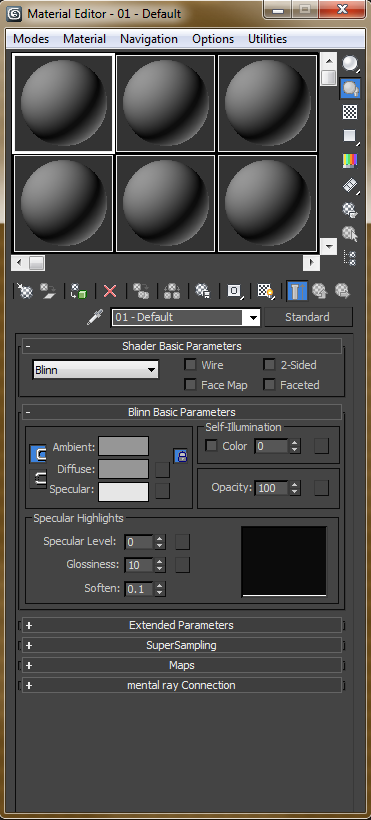371x820 pixels.
Task: Open the Navigation menu
Action: 149,39
